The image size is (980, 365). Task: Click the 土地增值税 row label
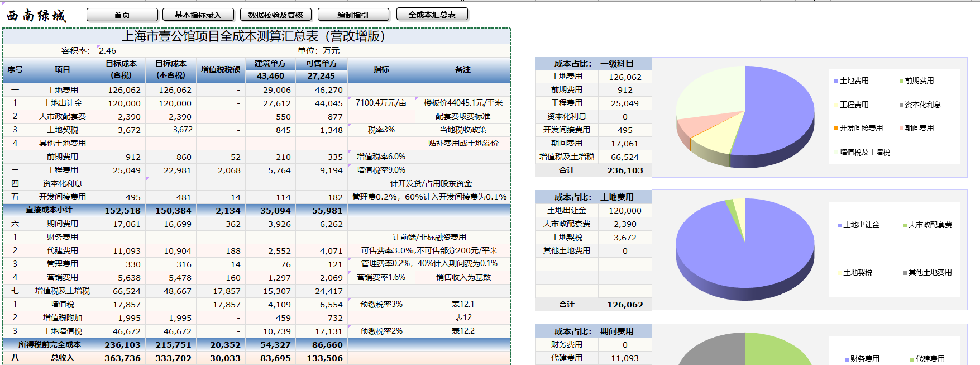pyautogui.click(x=63, y=331)
